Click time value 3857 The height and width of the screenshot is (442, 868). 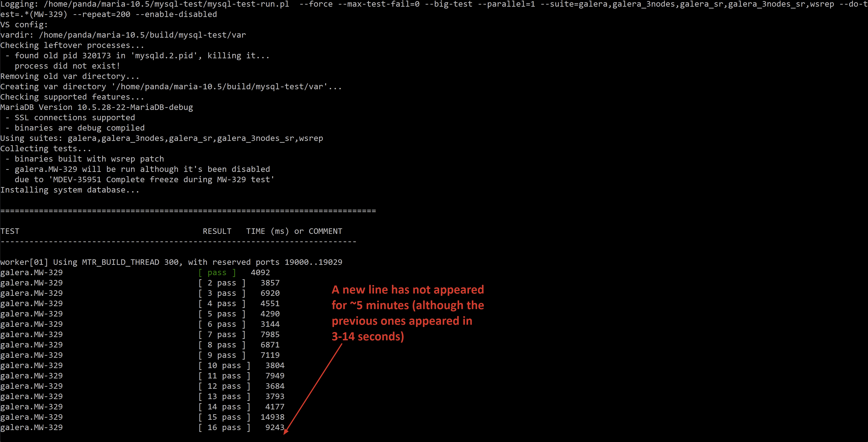click(270, 283)
